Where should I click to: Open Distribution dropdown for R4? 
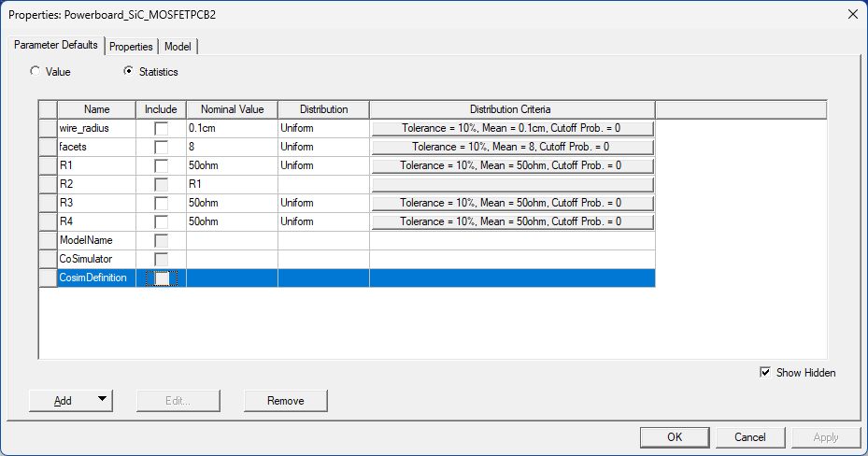click(324, 221)
